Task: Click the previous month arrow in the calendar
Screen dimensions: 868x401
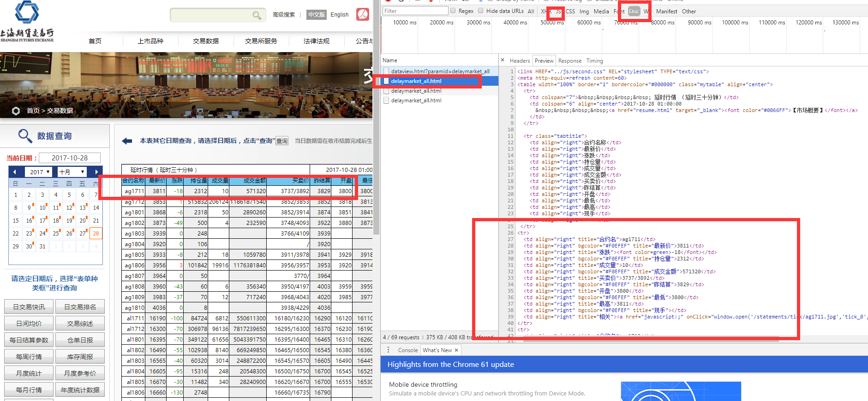Action: coord(15,172)
